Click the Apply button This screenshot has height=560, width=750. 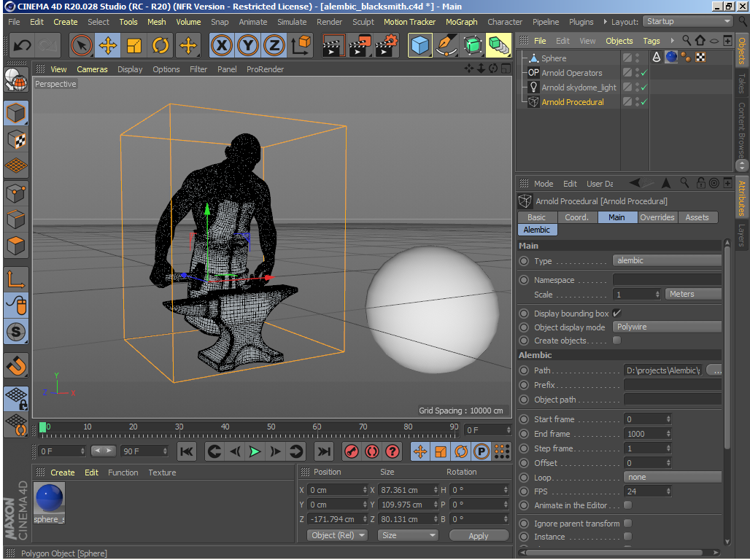click(479, 536)
